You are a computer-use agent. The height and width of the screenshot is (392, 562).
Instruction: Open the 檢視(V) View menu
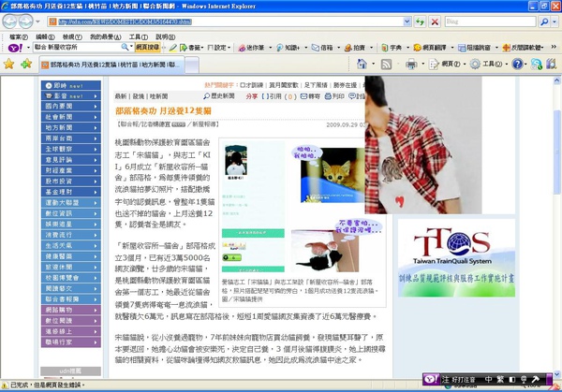click(72, 36)
